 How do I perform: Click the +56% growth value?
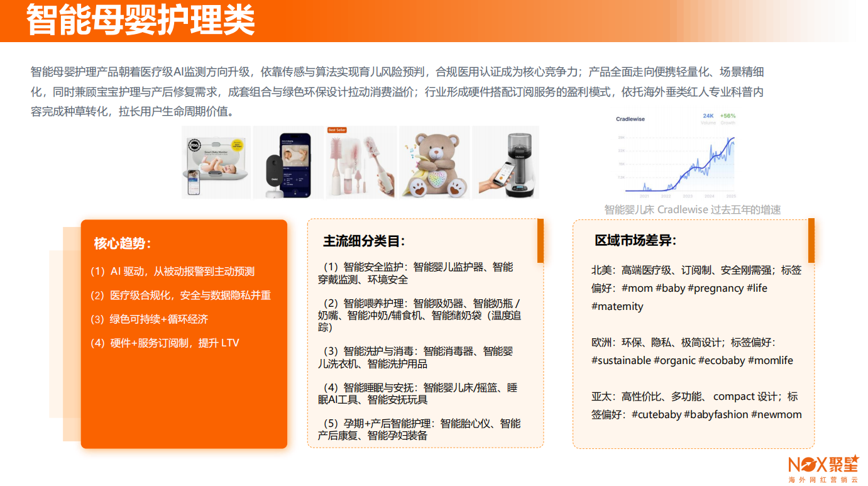[728, 116]
